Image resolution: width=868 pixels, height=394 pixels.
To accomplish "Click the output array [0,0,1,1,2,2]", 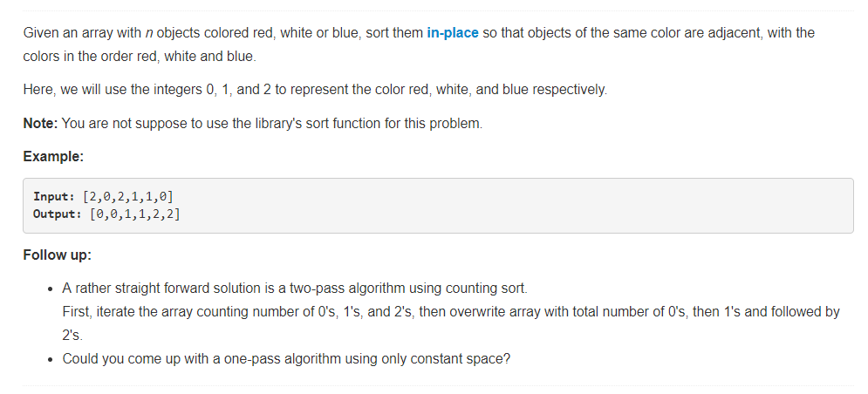I will 134,214.
